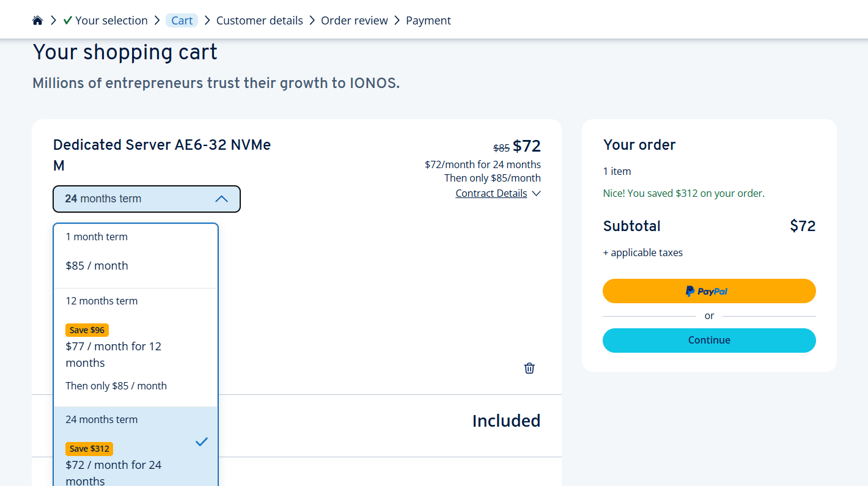Go to Order review breadcrumb step

coord(355,20)
